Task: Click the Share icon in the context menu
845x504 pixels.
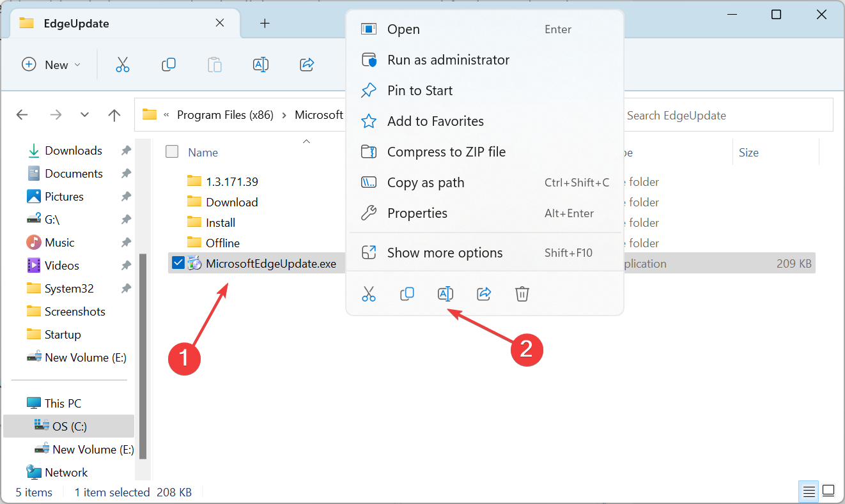Action: click(x=484, y=294)
